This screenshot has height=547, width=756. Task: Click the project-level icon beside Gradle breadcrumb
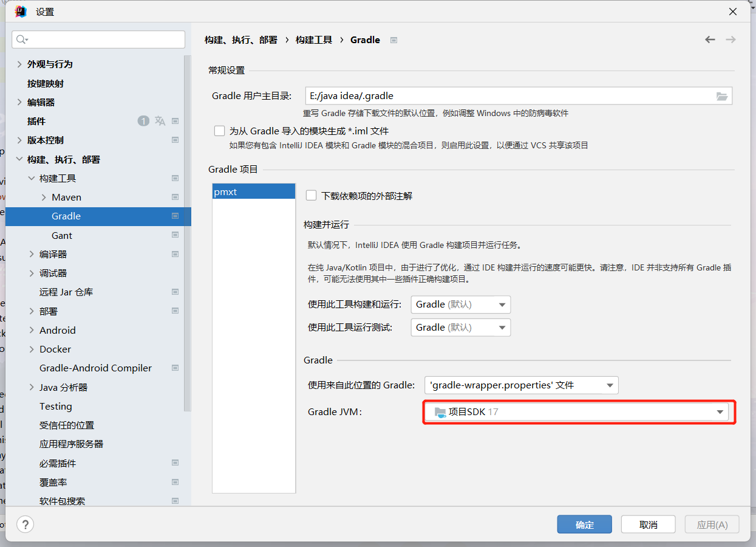[393, 40]
